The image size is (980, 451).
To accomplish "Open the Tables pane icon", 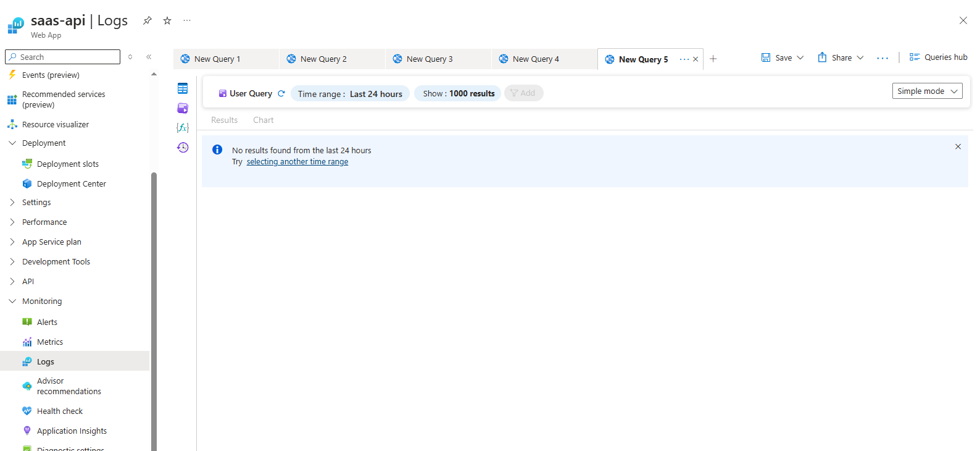I will 183,88.
